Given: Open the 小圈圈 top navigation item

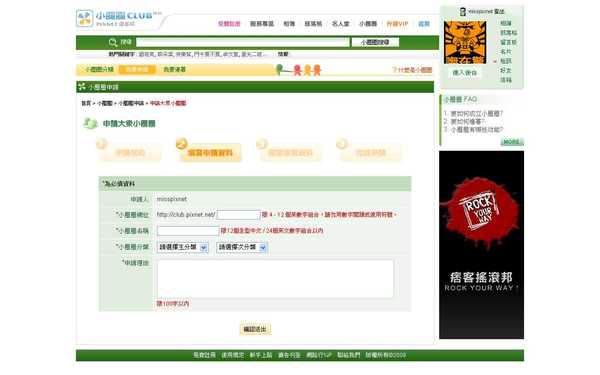Looking at the screenshot, I should coord(368,24).
